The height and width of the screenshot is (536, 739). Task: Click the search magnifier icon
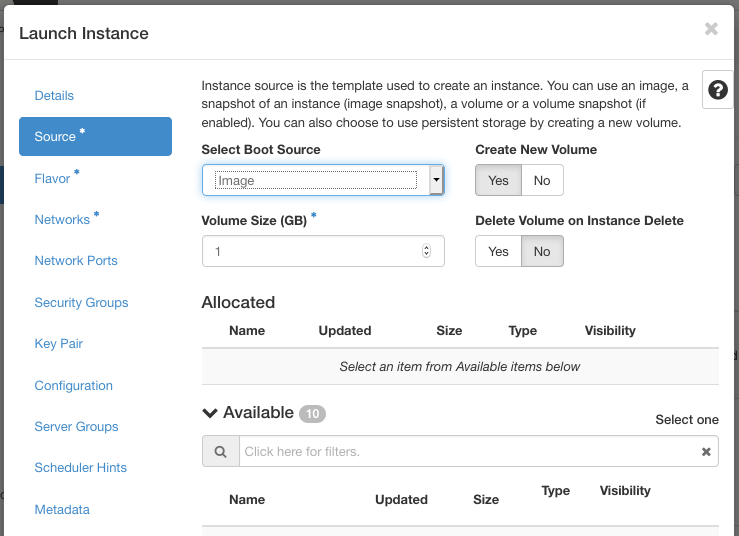pos(221,452)
